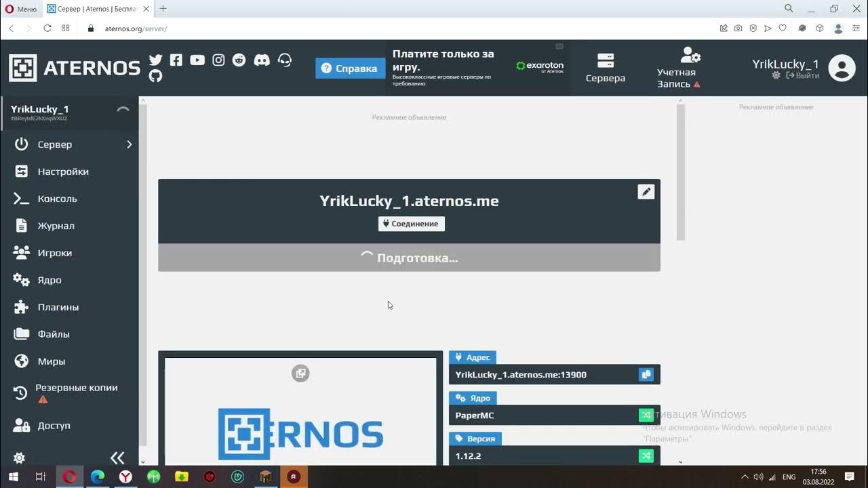This screenshot has height=488, width=868.
Task: Open Aternos Instagram icon
Action: click(218, 60)
